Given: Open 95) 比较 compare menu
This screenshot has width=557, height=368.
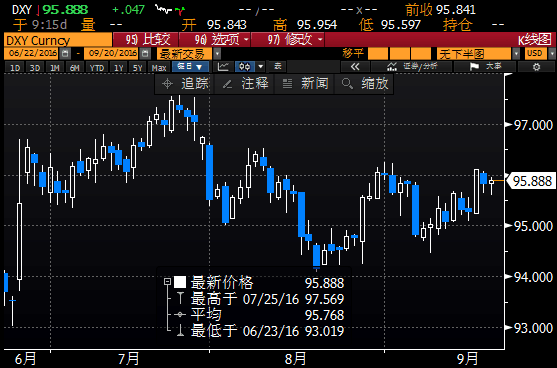Looking at the screenshot, I should click(x=146, y=39).
